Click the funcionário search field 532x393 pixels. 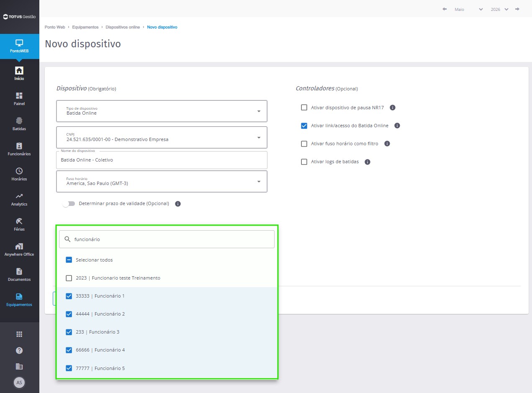(x=167, y=239)
